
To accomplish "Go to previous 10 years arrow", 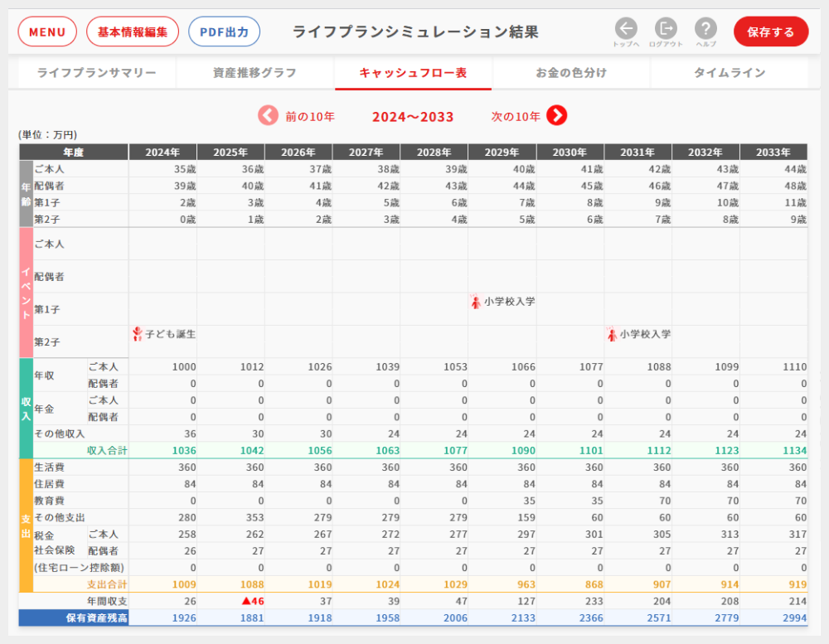I will pyautogui.click(x=268, y=116).
